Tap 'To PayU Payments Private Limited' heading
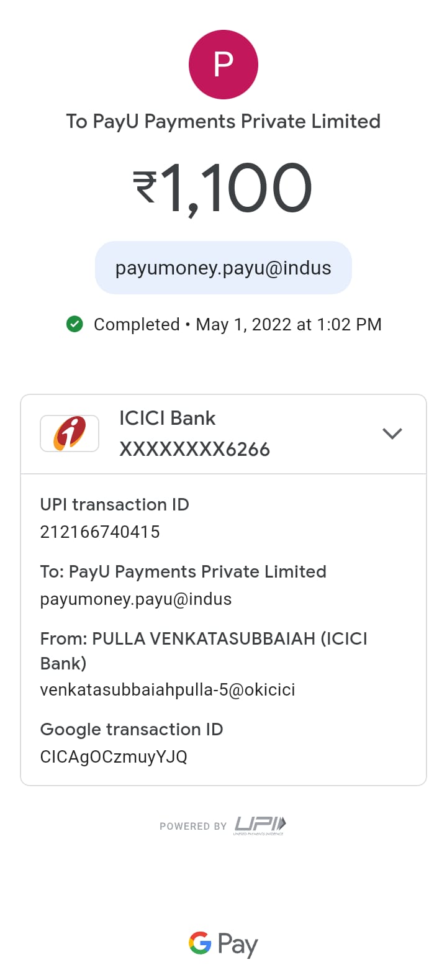Image resolution: width=447 pixels, height=980 pixels. click(x=223, y=121)
